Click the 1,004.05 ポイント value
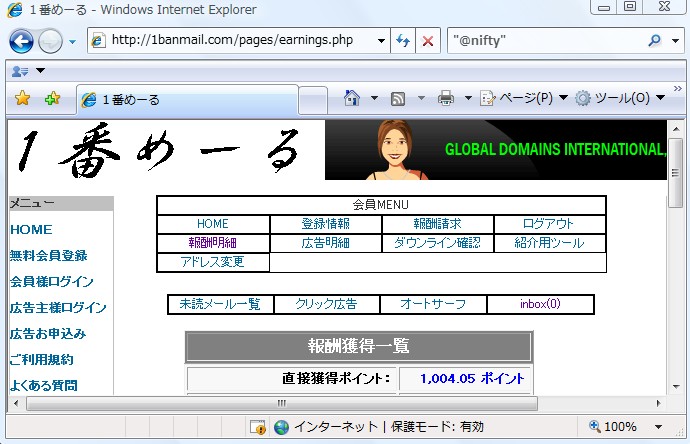Image resolution: width=690 pixels, height=444 pixels. point(472,379)
